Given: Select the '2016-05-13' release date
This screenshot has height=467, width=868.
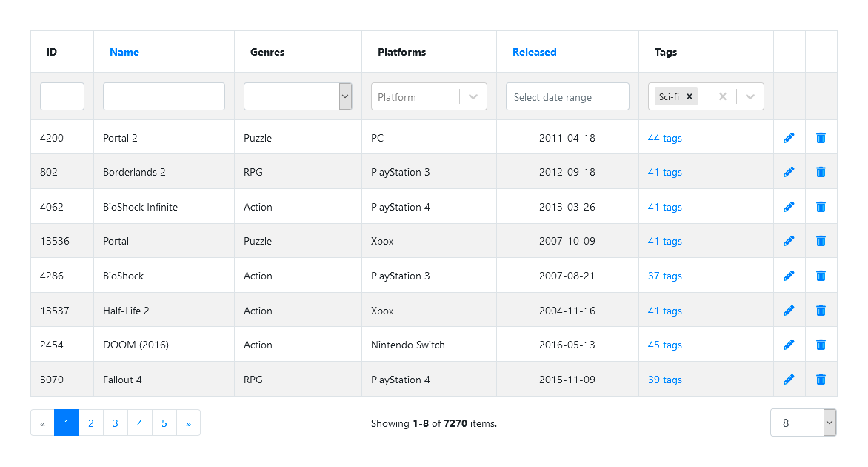Looking at the screenshot, I should pyautogui.click(x=567, y=345).
